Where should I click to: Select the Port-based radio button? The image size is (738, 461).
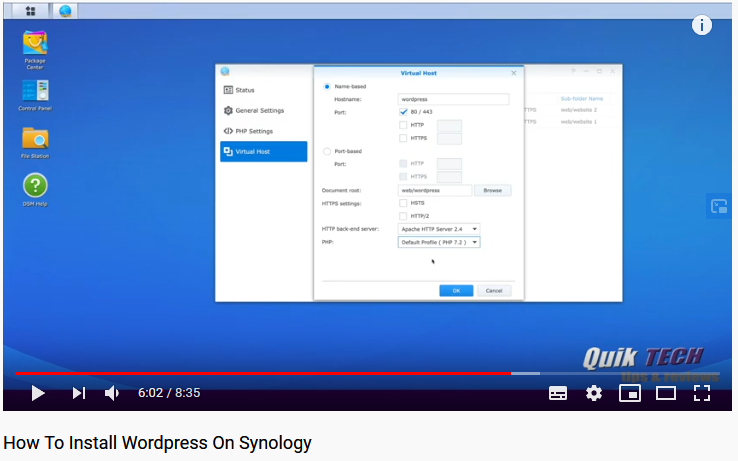point(327,152)
